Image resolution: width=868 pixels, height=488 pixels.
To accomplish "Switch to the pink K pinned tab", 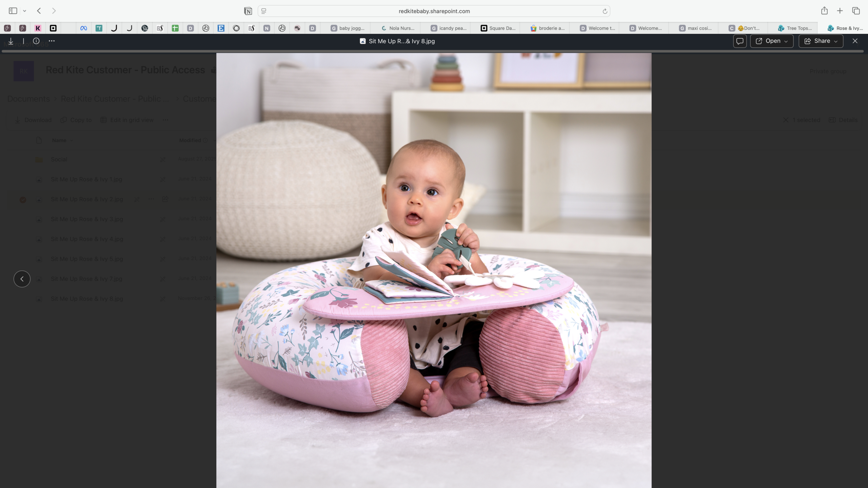I will tap(38, 28).
